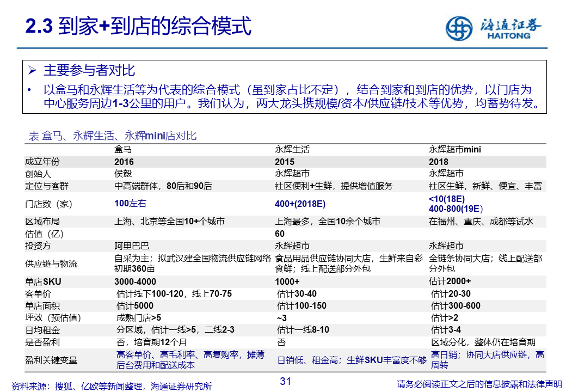
Task: Click the store count "400+(2018E)"
Action: 300,204
